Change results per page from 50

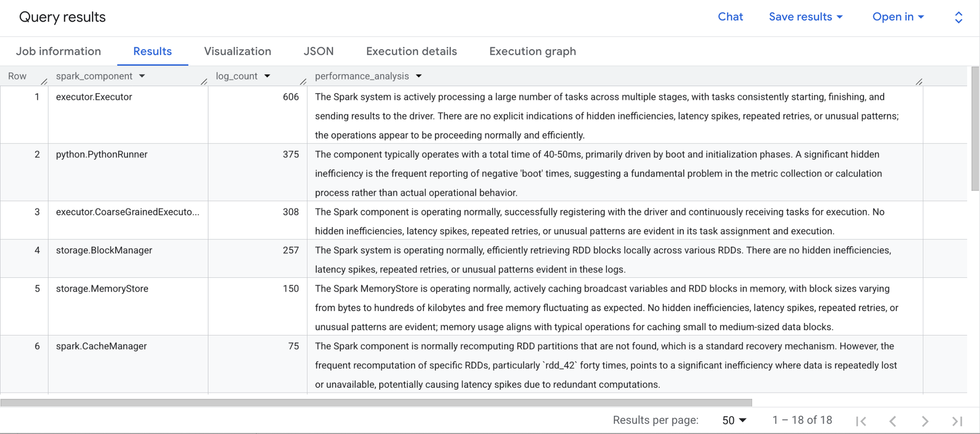[x=734, y=420]
